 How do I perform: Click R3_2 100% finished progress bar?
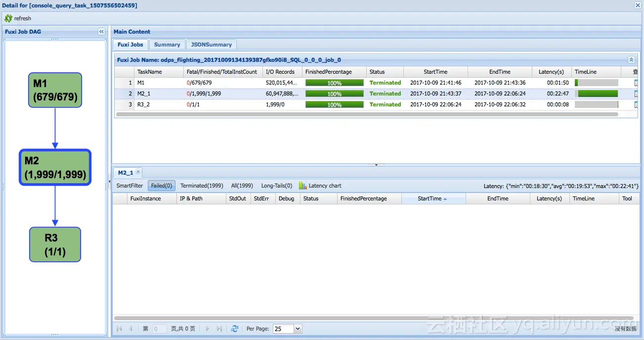click(x=335, y=105)
